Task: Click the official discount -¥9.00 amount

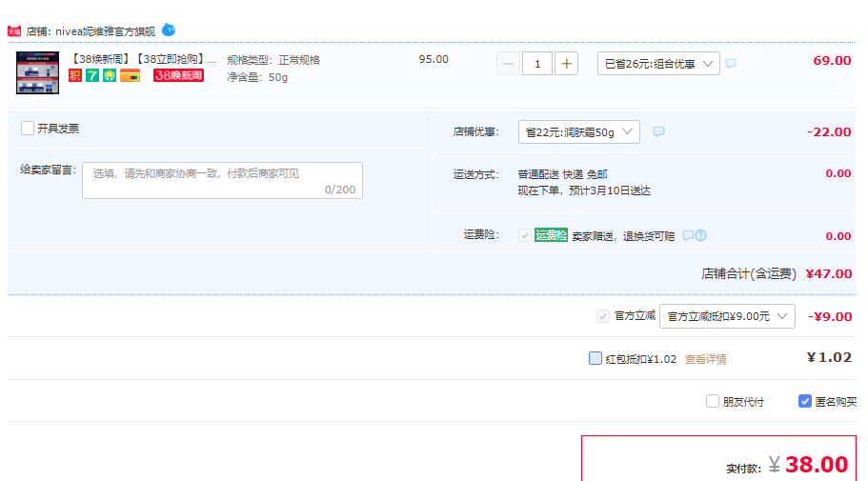Action: [x=830, y=316]
